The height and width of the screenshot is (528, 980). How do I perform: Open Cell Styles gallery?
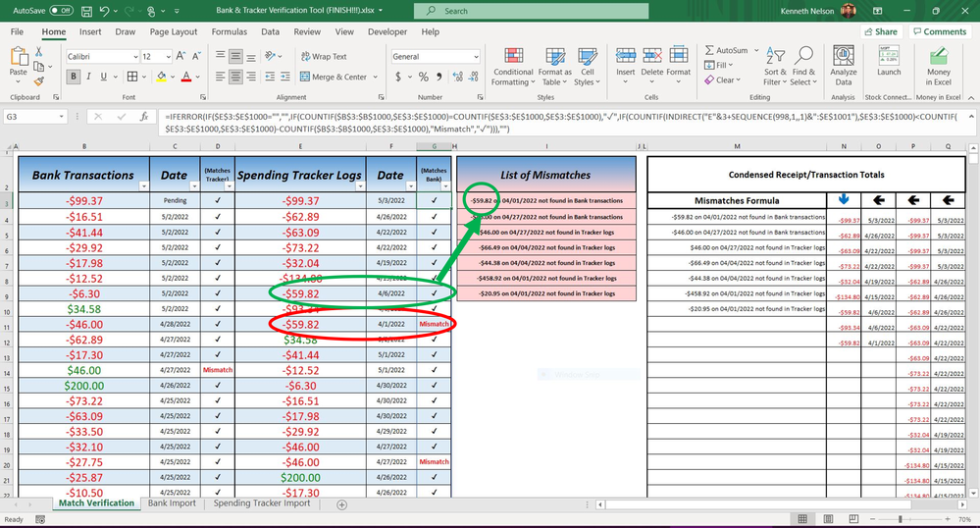587,67
